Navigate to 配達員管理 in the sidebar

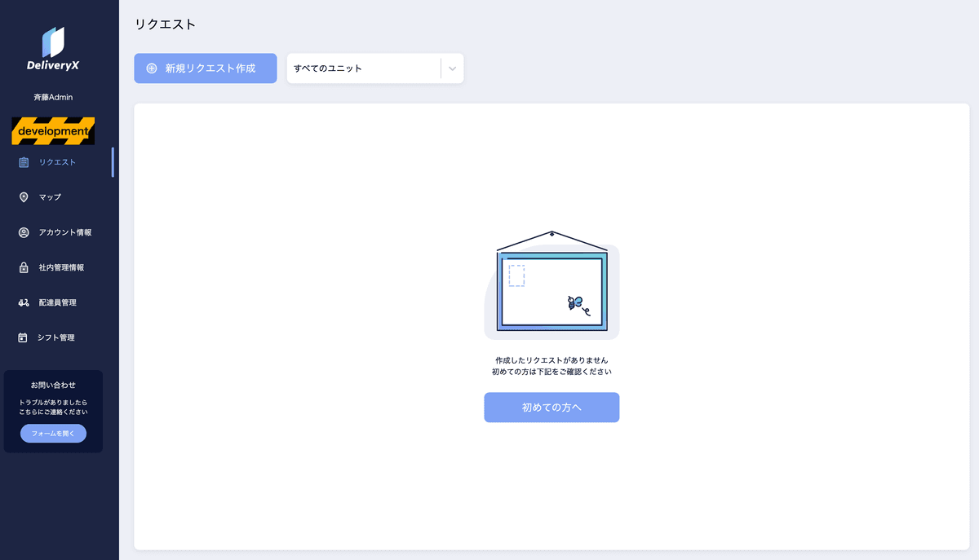57,302
